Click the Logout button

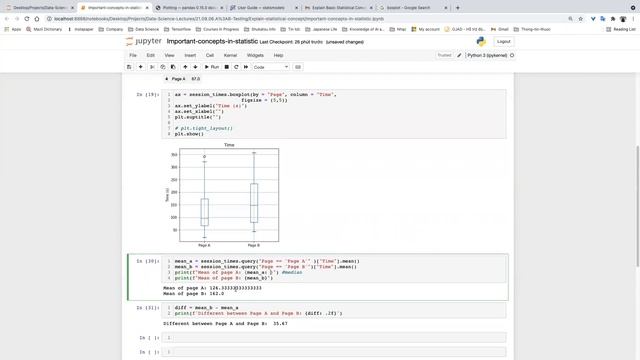(x=504, y=42)
